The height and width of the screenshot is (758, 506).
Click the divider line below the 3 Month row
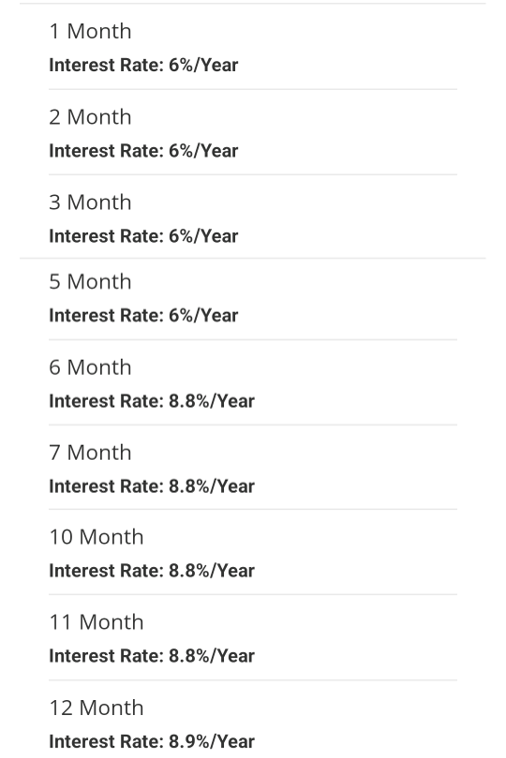coord(253,259)
